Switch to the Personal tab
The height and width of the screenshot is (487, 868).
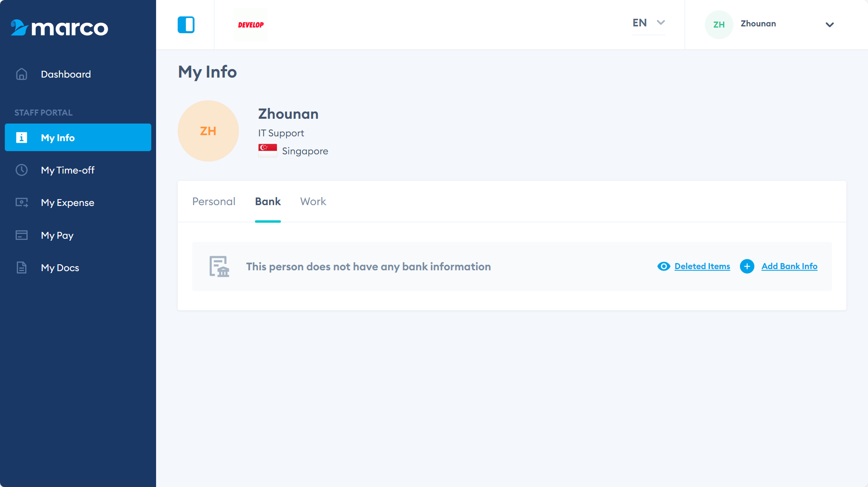[214, 202]
